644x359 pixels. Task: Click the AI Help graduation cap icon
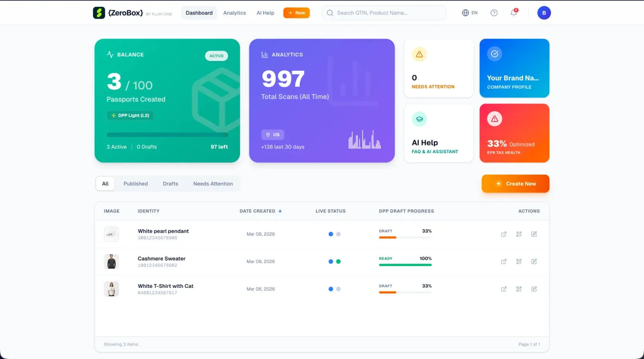coord(419,119)
